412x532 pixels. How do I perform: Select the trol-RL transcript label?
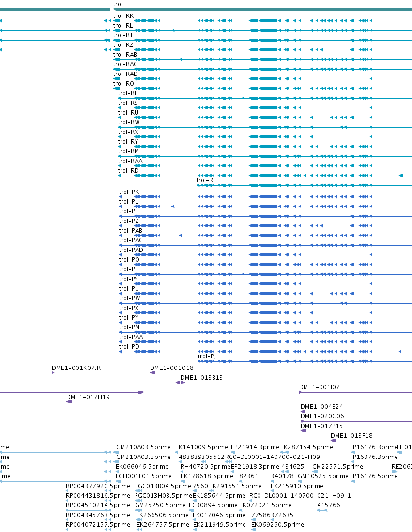point(123,26)
